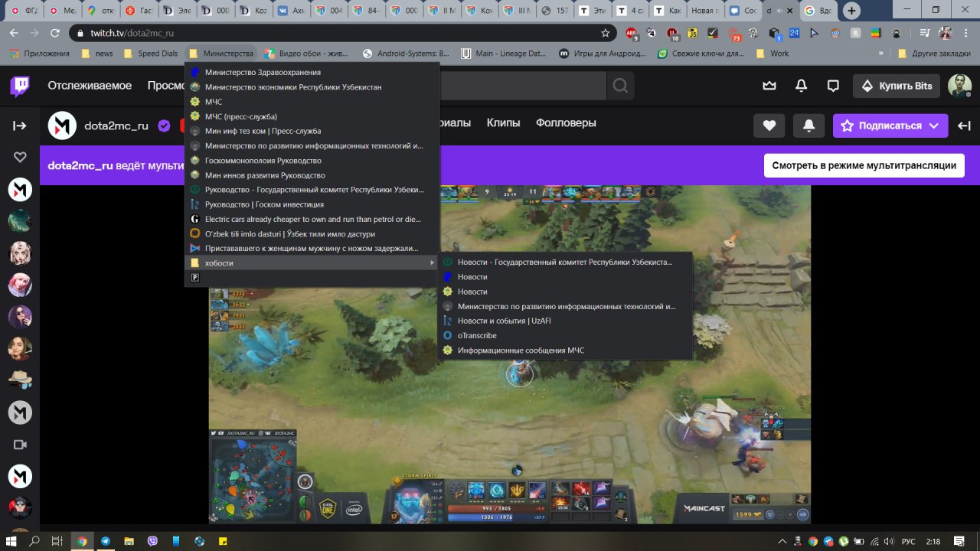Open Министерство экономики Республики Узбекистан bookmark

tap(312, 86)
